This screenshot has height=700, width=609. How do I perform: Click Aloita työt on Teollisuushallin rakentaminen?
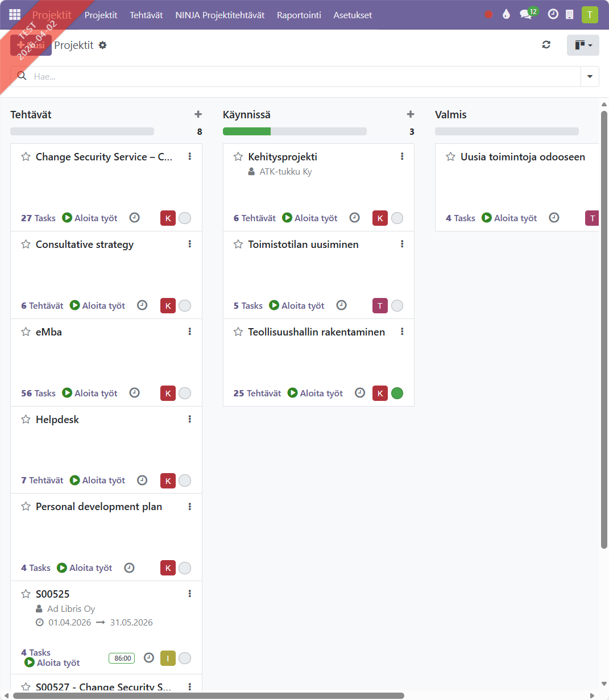point(316,393)
